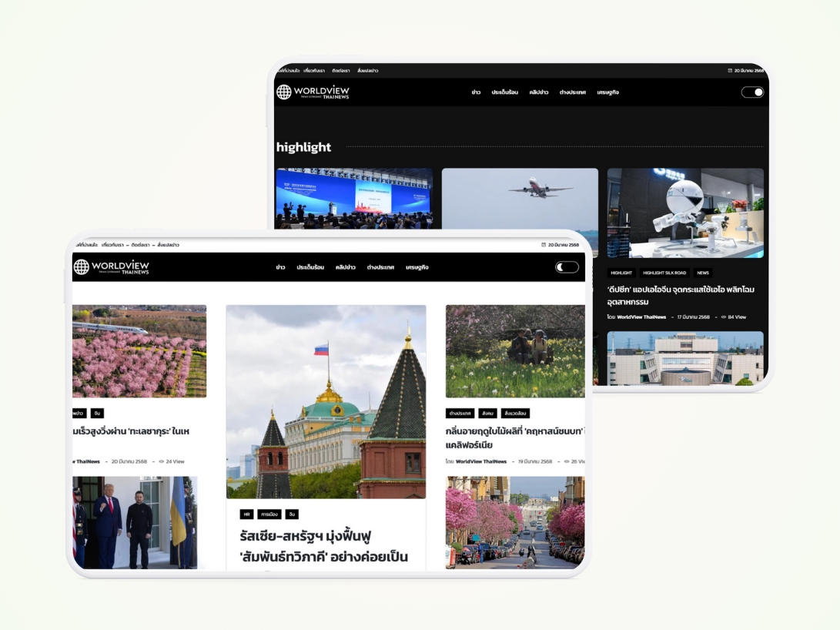Click the date 20 มีนาคม 2568 under train article

coord(129,461)
